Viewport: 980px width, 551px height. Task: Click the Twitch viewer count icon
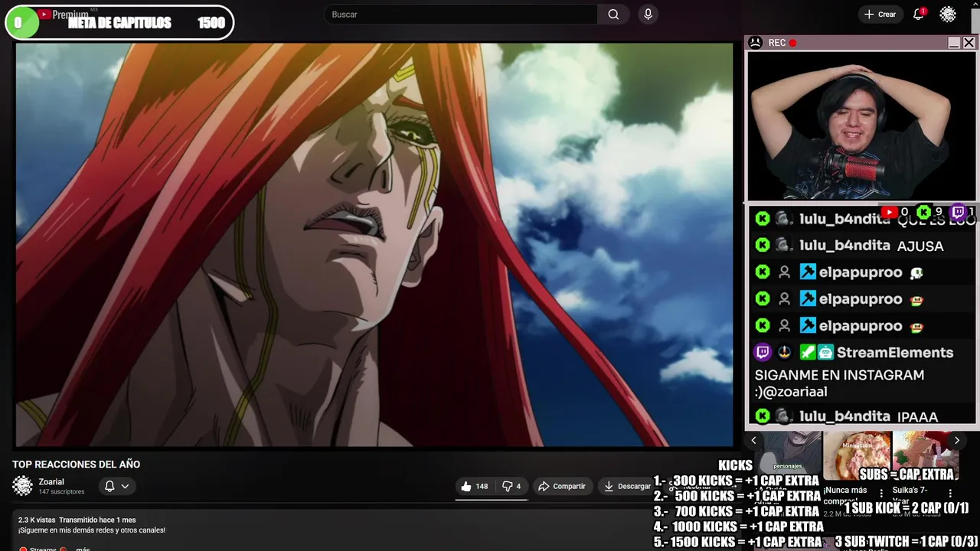pyautogui.click(x=958, y=212)
